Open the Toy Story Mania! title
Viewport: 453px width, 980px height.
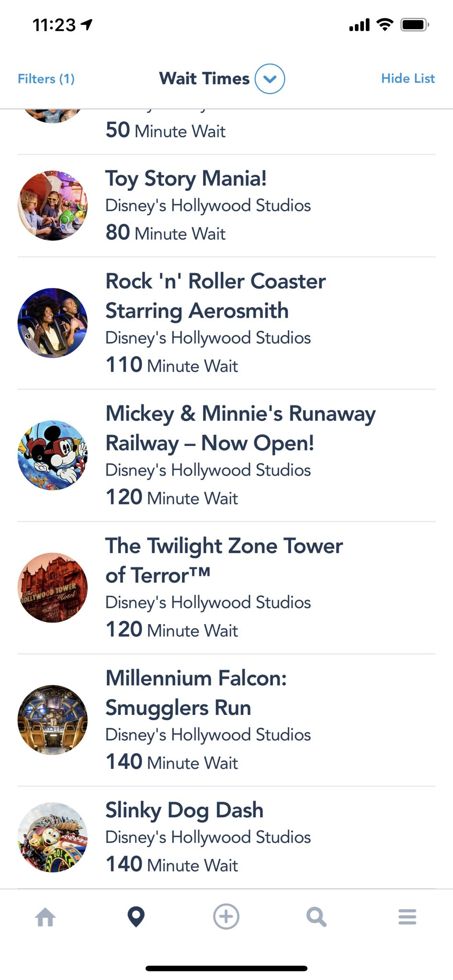(x=186, y=179)
